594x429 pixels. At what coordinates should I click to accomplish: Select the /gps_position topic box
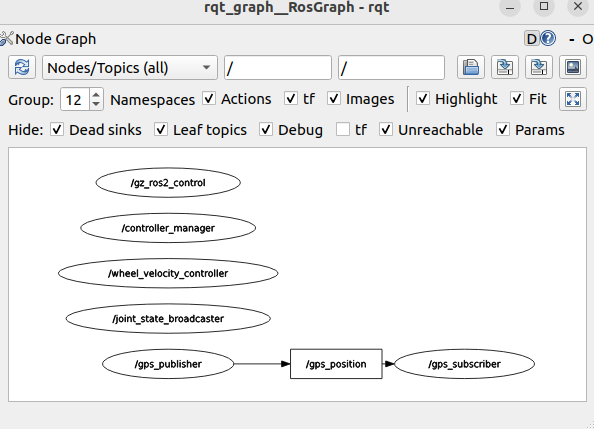336,364
